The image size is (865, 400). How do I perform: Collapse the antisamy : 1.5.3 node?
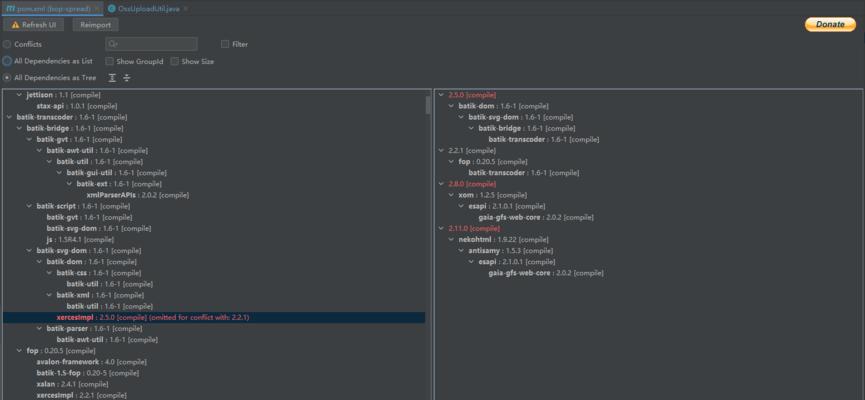pos(461,250)
